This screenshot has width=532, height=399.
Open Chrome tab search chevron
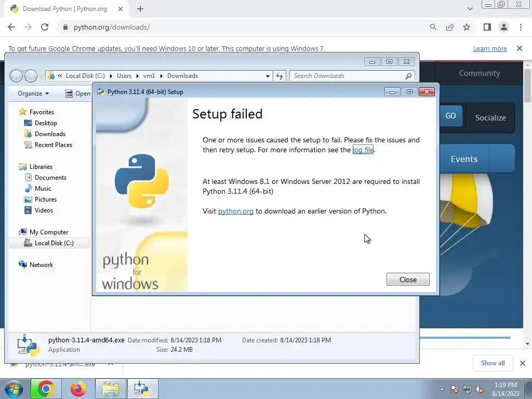470,9
